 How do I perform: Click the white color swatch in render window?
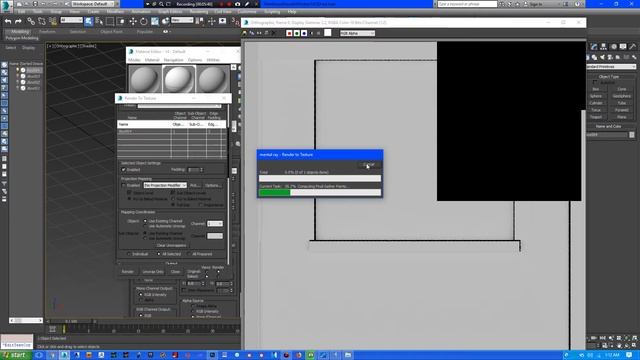click(327, 33)
